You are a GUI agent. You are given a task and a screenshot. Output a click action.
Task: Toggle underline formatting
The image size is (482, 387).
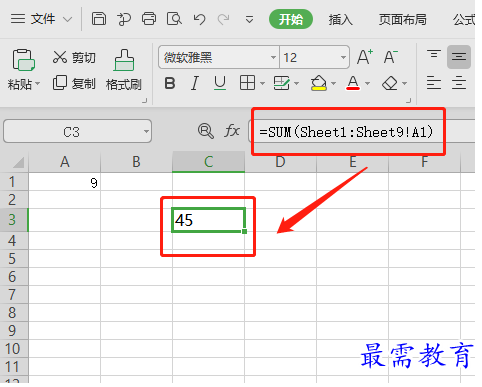220,83
